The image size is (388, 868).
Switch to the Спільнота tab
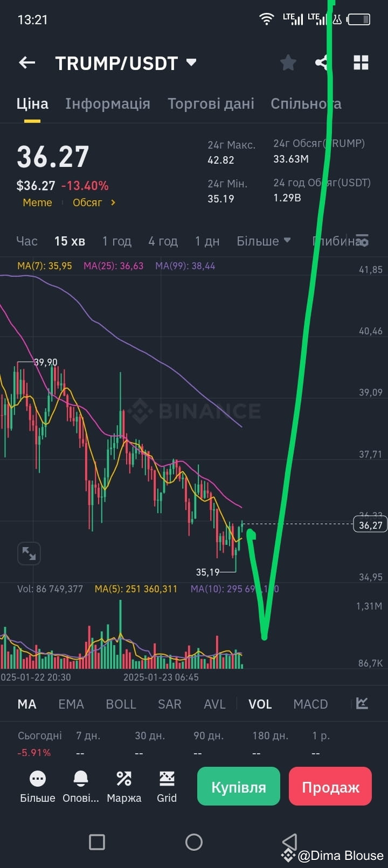306,103
